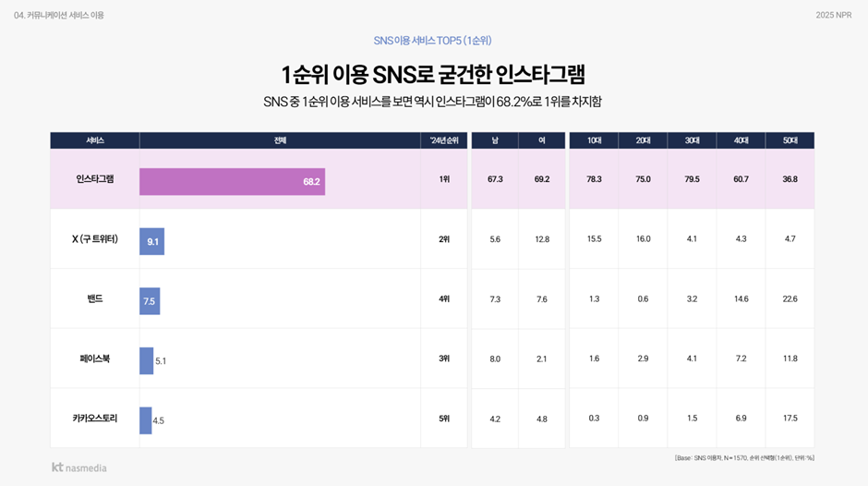Click the X (구 트위터) 9.1 bar
The image size is (868, 486).
click(151, 242)
